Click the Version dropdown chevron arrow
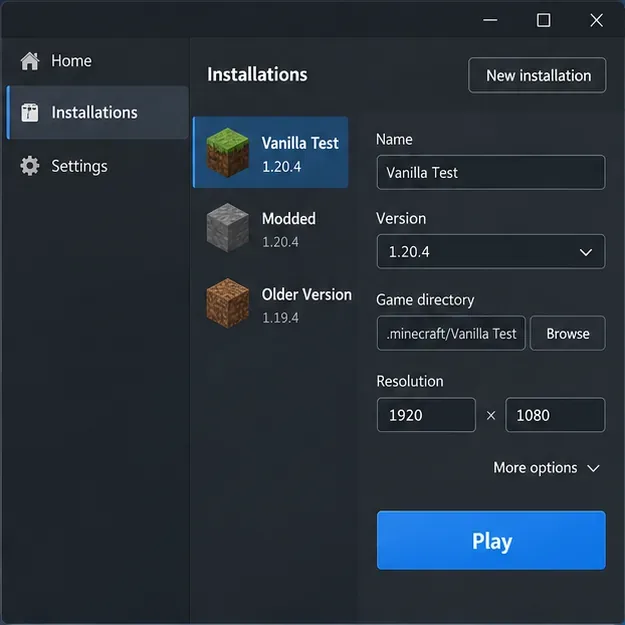This screenshot has height=625, width=625. point(586,252)
